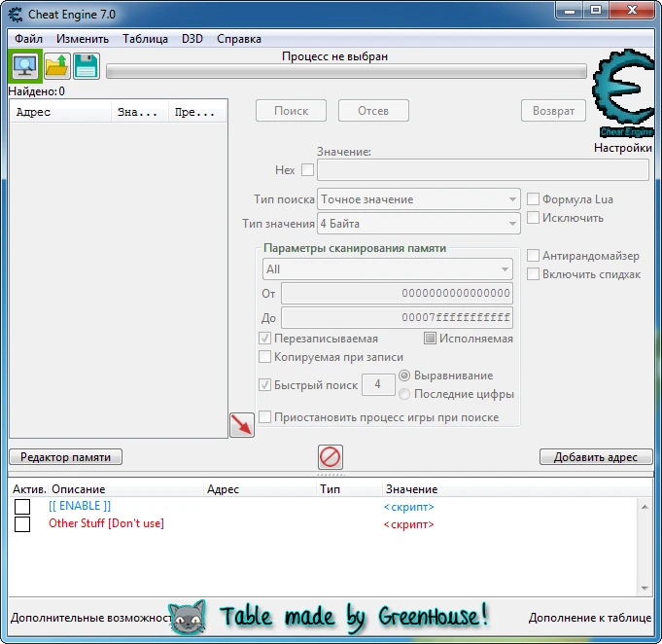
Task: Toggle the Исполняемая checkbox
Action: 430,339
